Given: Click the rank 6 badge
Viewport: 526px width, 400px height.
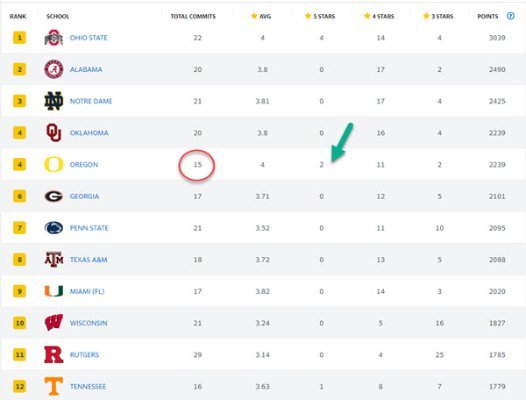Looking at the screenshot, I should [x=19, y=196].
